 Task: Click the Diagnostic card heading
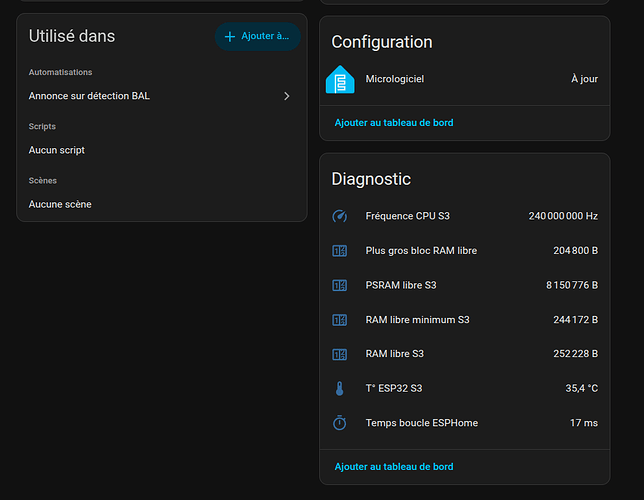[x=371, y=179]
